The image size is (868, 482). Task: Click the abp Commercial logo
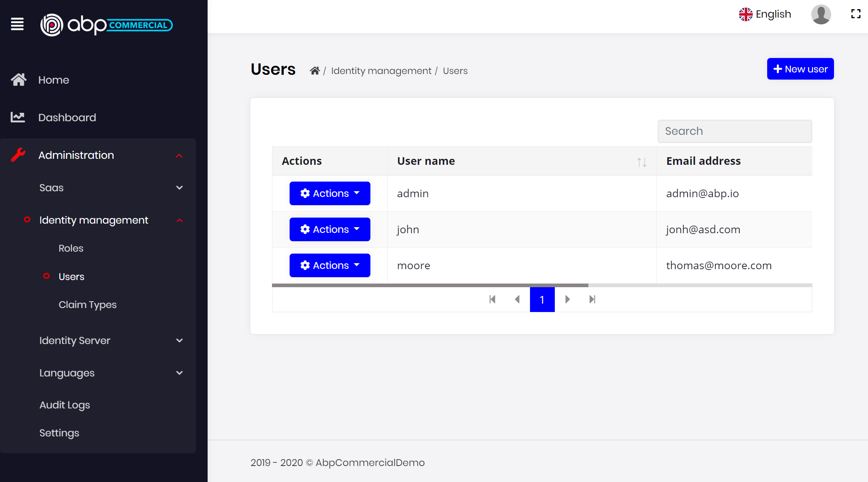click(x=106, y=25)
